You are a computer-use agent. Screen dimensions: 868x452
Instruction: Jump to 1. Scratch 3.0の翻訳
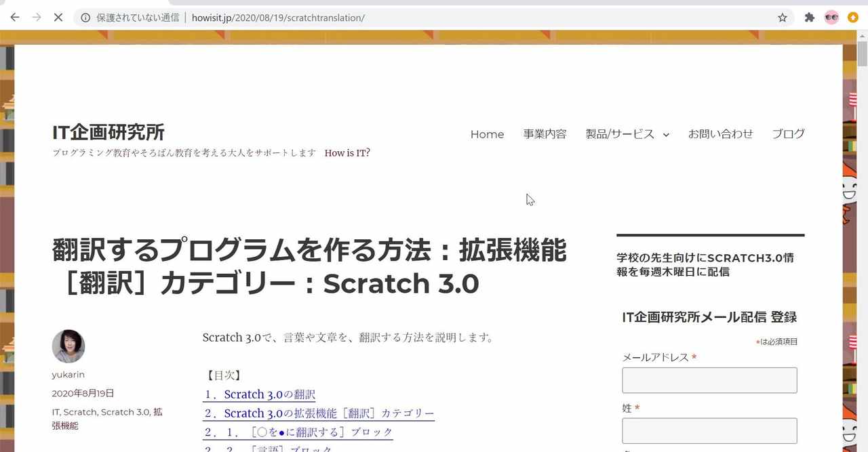(259, 394)
